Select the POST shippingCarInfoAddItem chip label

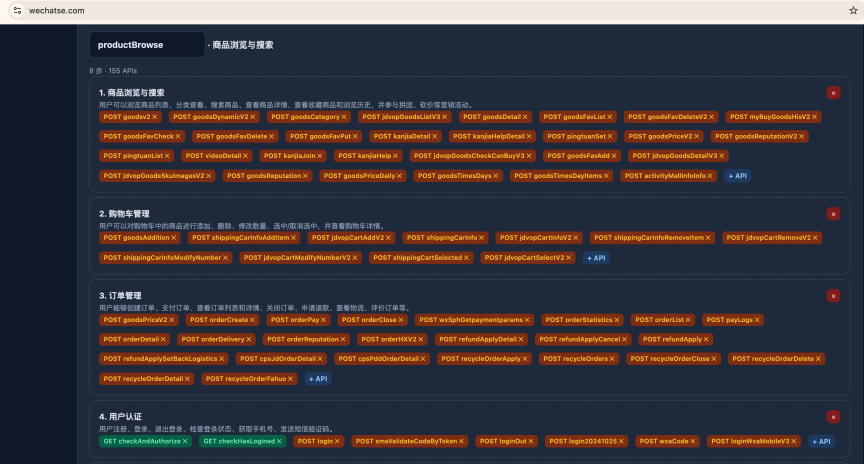tap(240, 238)
